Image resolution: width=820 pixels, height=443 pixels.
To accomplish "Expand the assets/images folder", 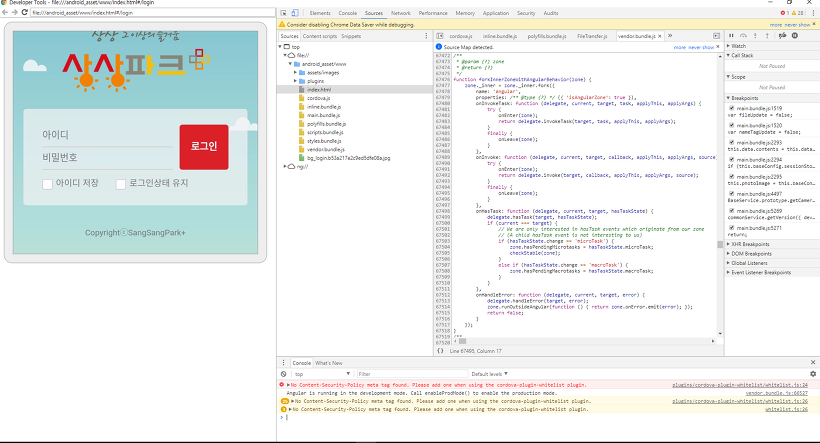I will (x=295, y=73).
